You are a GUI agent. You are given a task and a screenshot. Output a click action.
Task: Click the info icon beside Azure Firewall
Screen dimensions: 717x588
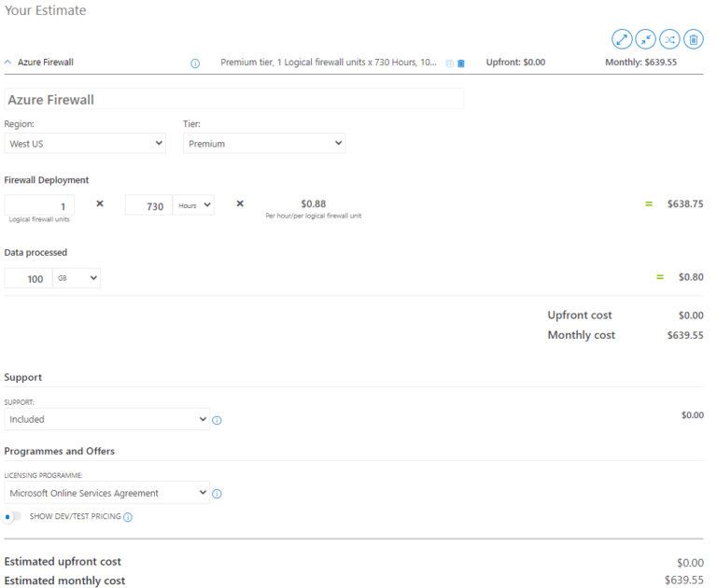pyautogui.click(x=195, y=63)
